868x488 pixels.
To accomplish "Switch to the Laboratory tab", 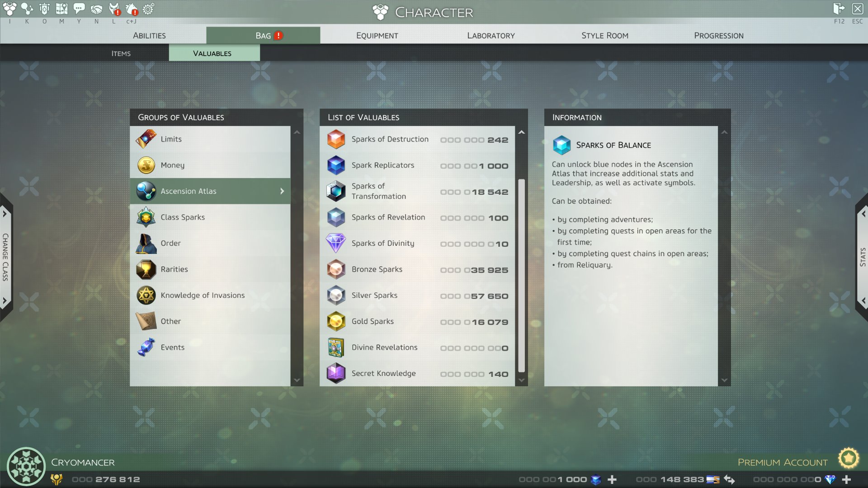I will [491, 35].
